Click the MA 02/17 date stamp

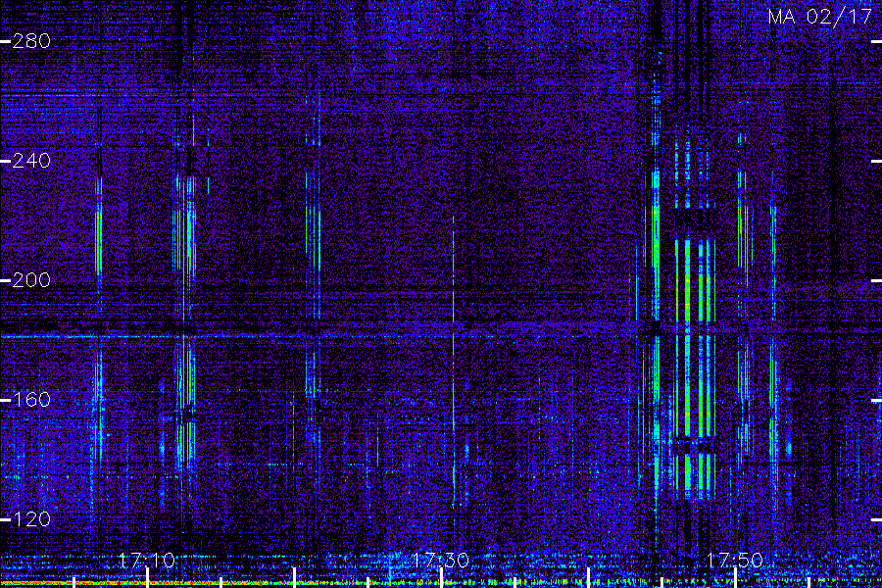(x=820, y=17)
